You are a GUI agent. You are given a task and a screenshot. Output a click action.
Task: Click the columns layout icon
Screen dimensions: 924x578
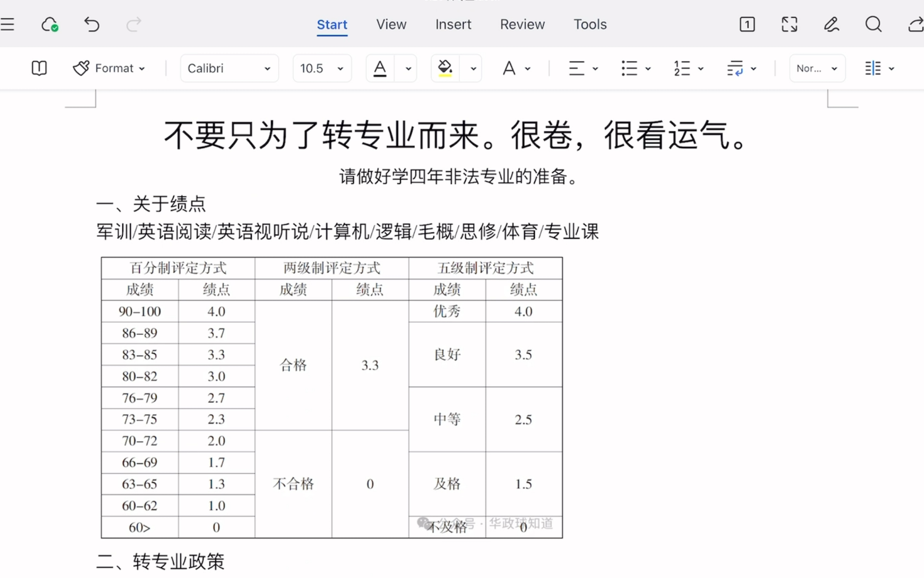(x=873, y=68)
